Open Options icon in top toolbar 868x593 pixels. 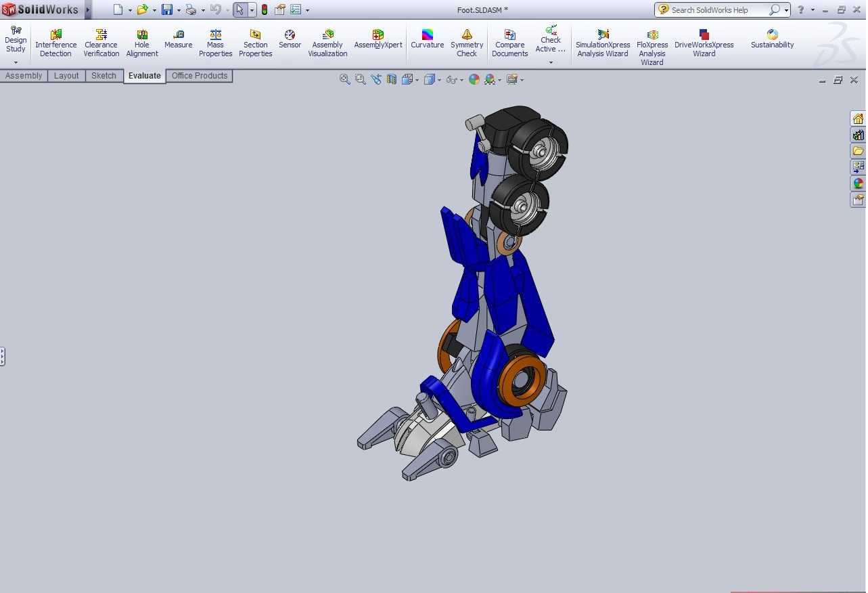coord(296,9)
